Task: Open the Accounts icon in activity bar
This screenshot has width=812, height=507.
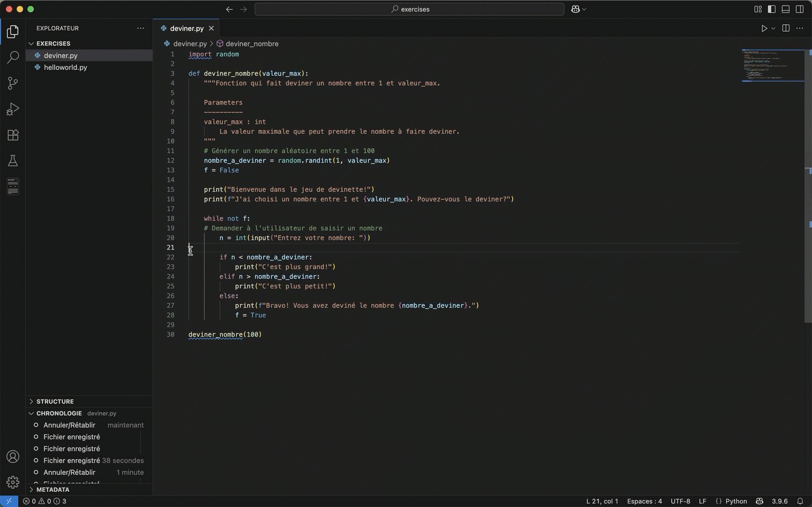Action: tap(13, 457)
